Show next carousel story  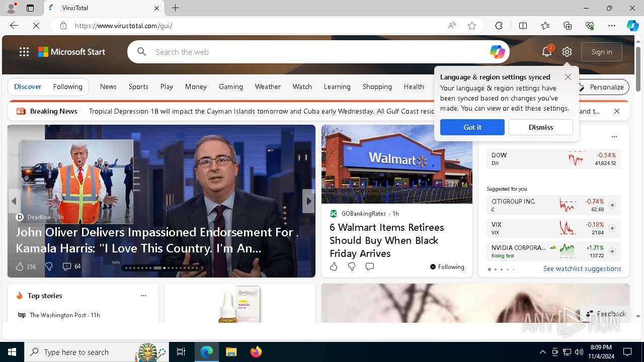click(308, 201)
